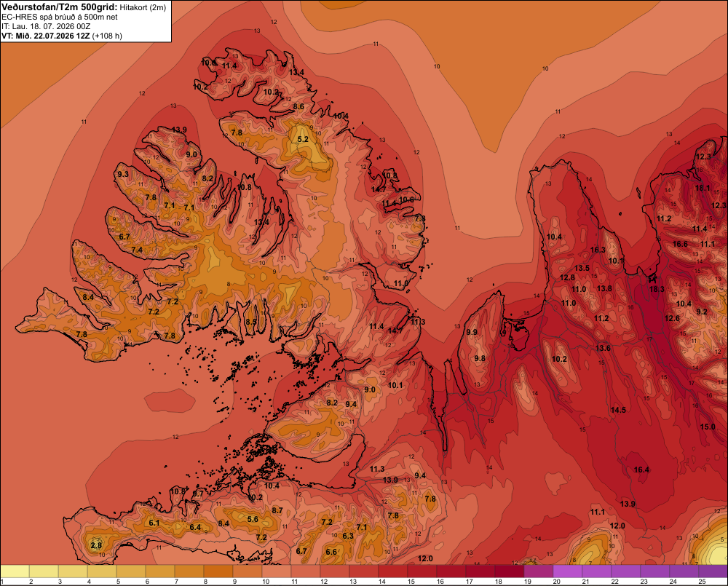This screenshot has width=728, height=586.
Task: Click the legend color swatch between 1 and 2
Action: coord(15,571)
